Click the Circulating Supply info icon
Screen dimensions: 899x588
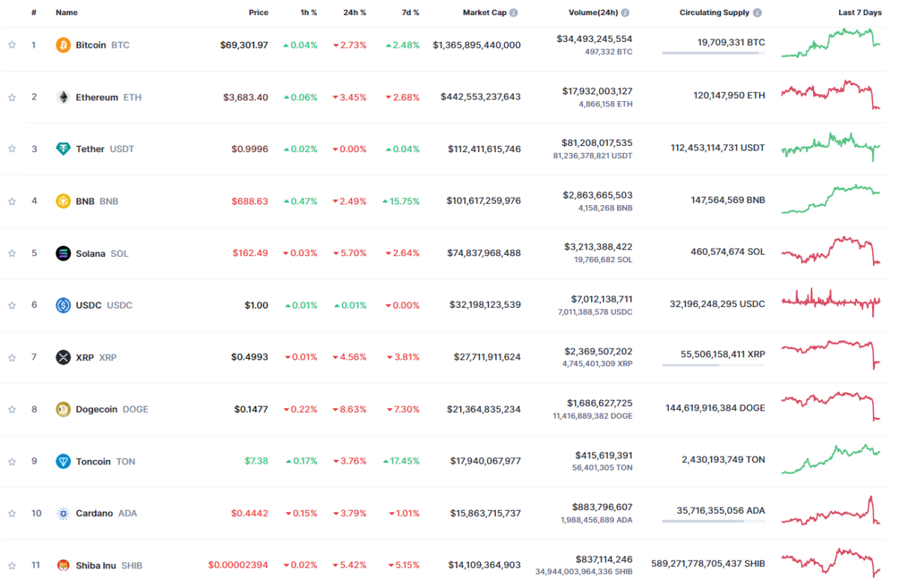coord(757,13)
